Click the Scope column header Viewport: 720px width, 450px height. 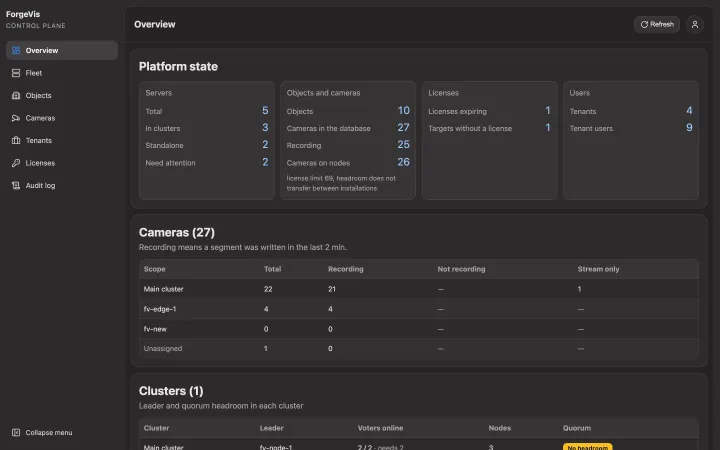point(154,269)
